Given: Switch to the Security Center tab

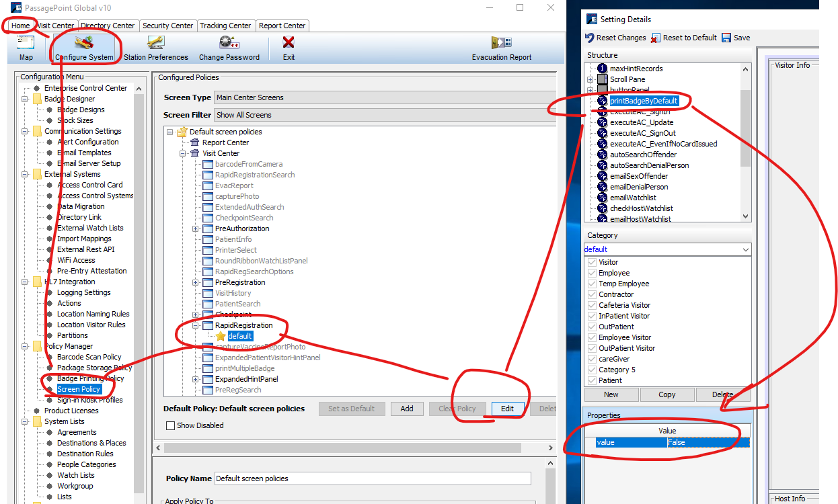Looking at the screenshot, I should click(x=168, y=26).
